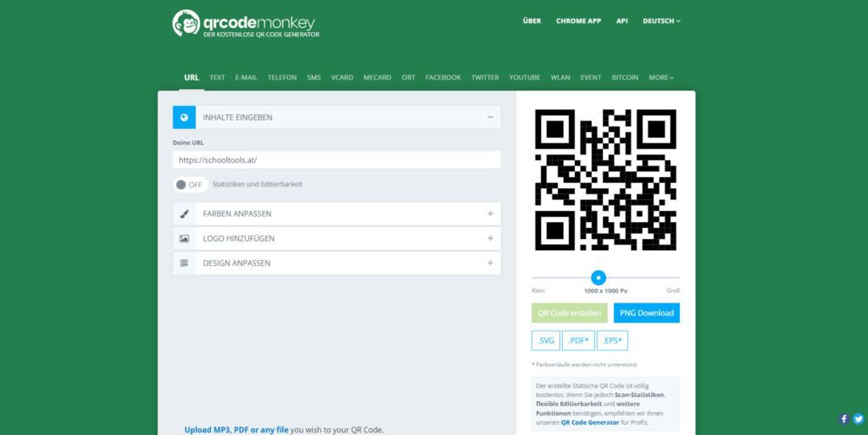Switch to the Facebook tab
Viewport: 868px width, 435px height.
coord(443,77)
